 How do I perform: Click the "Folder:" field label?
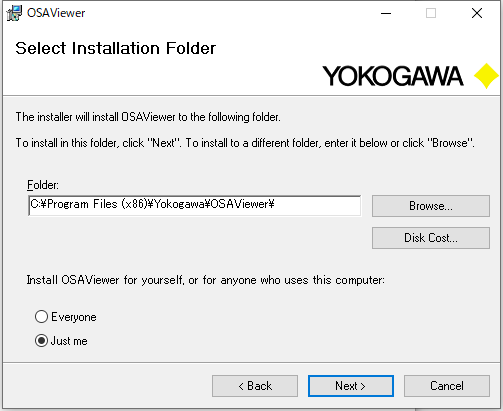click(x=43, y=185)
